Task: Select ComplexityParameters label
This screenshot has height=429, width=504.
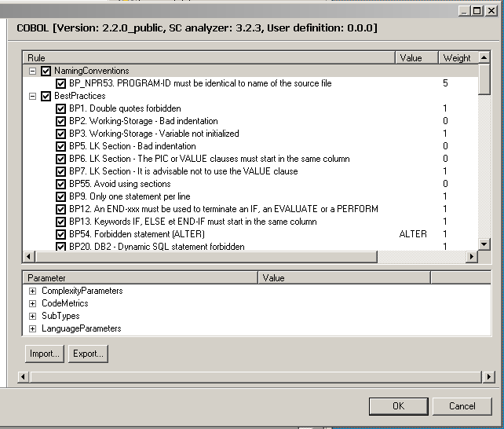Action: [82, 291]
